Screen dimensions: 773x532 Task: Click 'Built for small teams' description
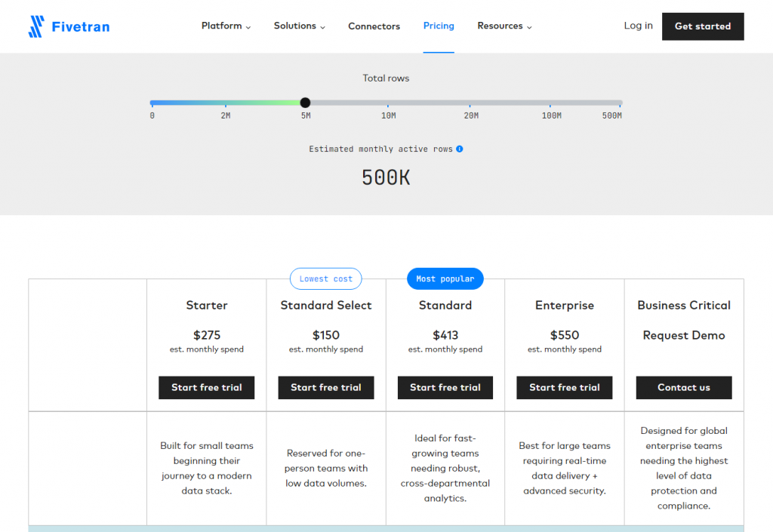coord(207,468)
